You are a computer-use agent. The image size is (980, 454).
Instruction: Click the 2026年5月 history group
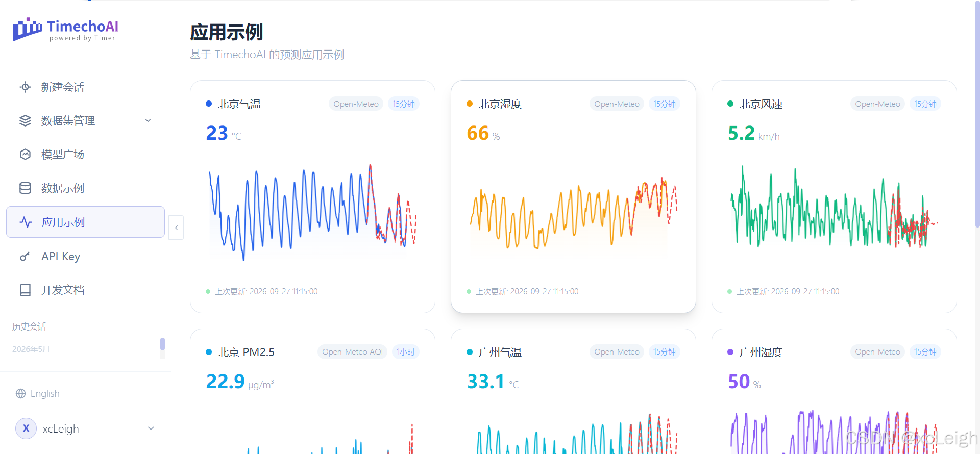point(31,349)
